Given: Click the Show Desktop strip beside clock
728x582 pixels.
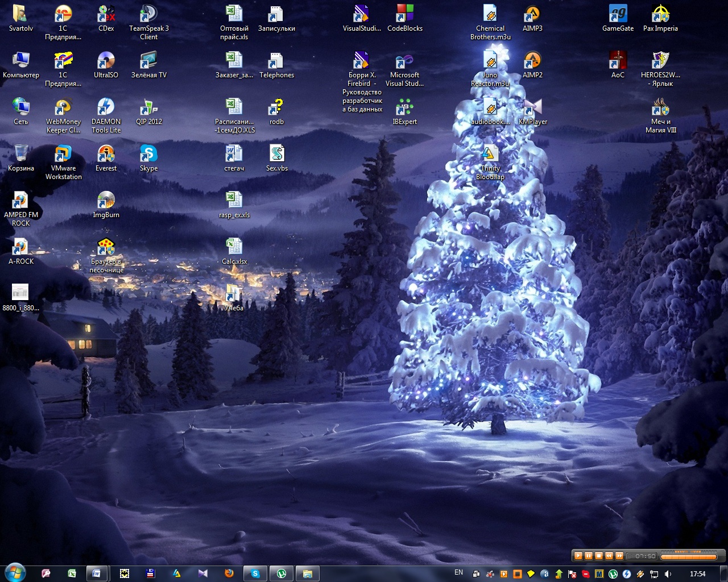Looking at the screenshot, I should tap(723, 573).
